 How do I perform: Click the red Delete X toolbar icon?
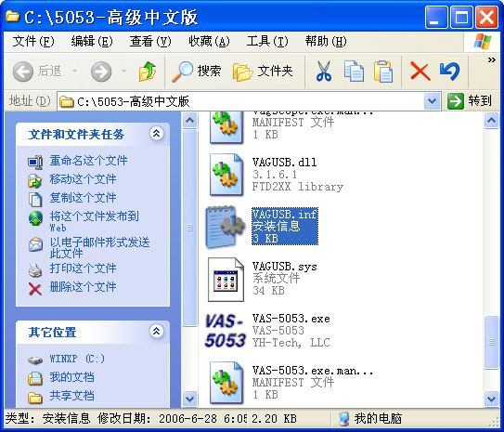pos(420,72)
